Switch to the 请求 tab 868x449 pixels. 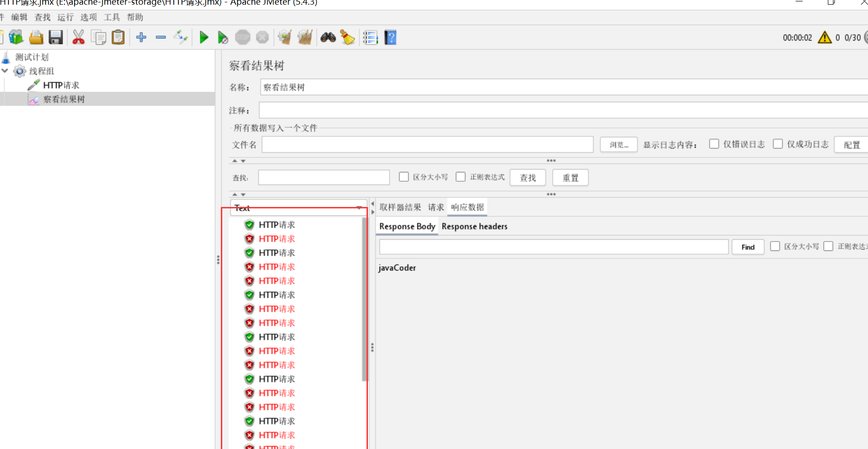436,207
